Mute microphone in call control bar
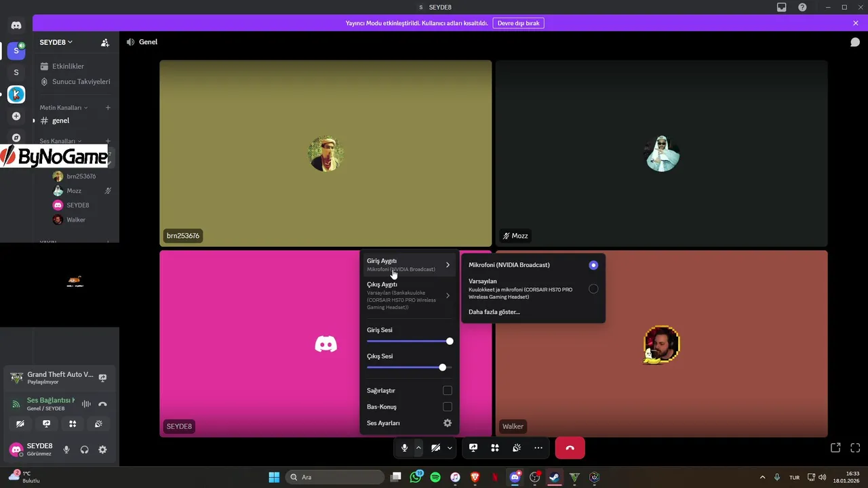The image size is (868, 488). [404, 448]
